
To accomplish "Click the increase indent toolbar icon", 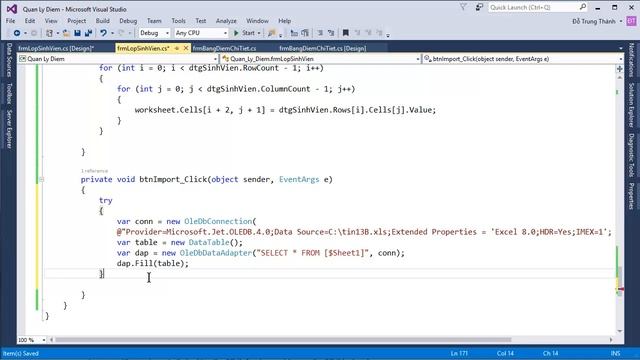I will click(304, 33).
